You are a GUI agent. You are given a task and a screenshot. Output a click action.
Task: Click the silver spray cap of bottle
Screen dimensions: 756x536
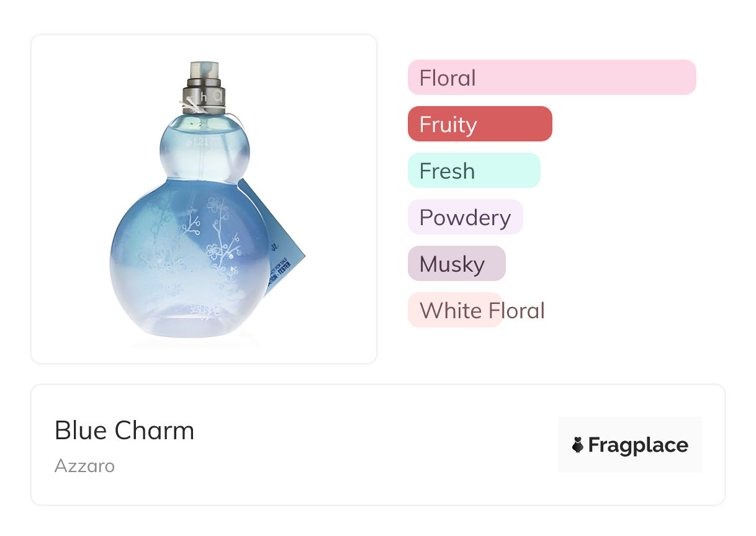(204, 87)
